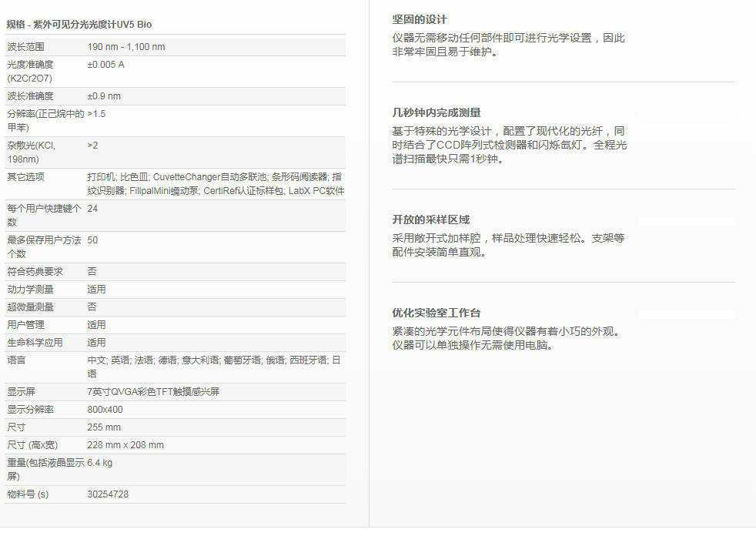The width and height of the screenshot is (756, 536).
Task: Click the 几秒钟内完成测量 heading
Action: click(x=437, y=112)
